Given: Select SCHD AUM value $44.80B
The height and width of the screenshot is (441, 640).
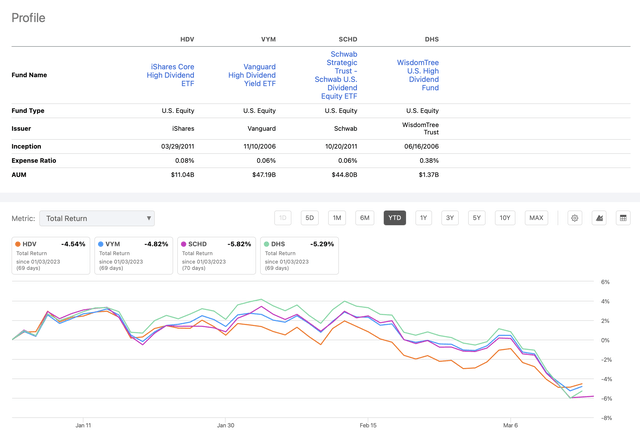Looking at the screenshot, I should [x=344, y=175].
